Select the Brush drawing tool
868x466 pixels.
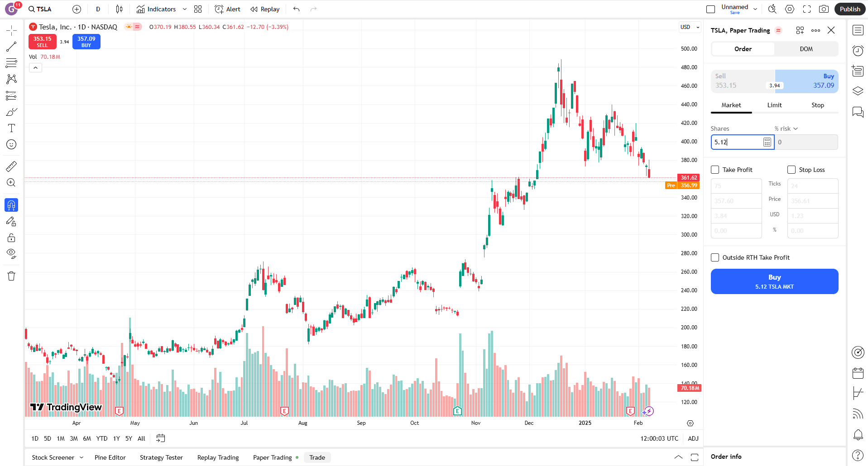(11, 112)
